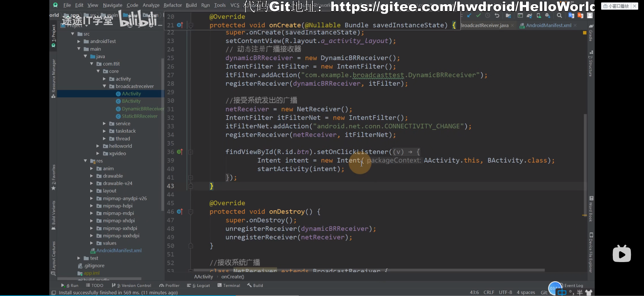Collapse the broadcastreceiver package

[104, 86]
